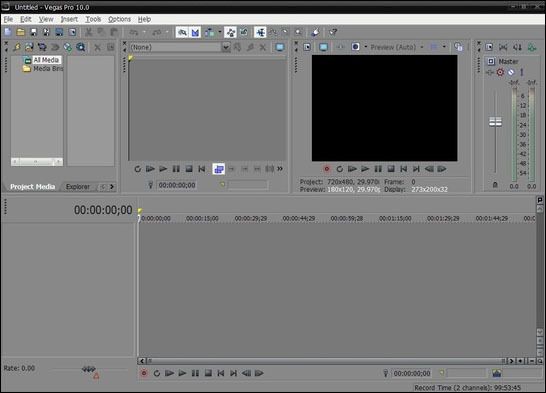Click the What's This help icon
Screen dimensions: 546x393
click(333, 32)
